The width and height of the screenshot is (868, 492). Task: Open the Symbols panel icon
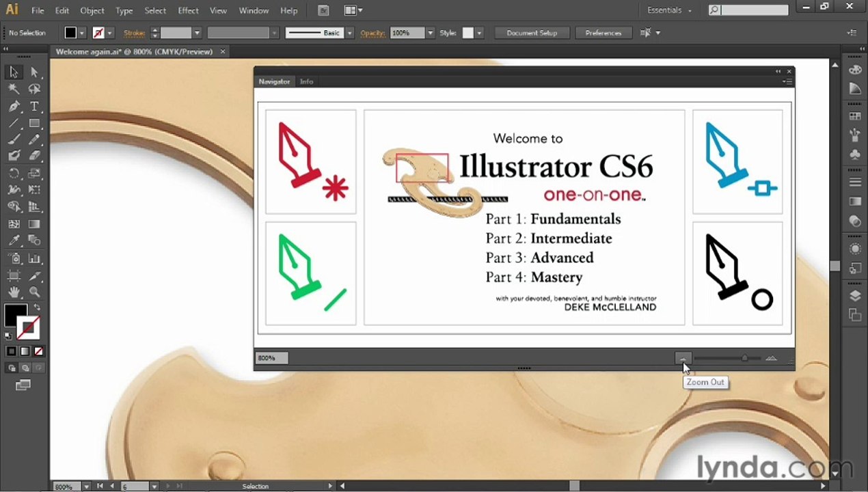point(855,154)
